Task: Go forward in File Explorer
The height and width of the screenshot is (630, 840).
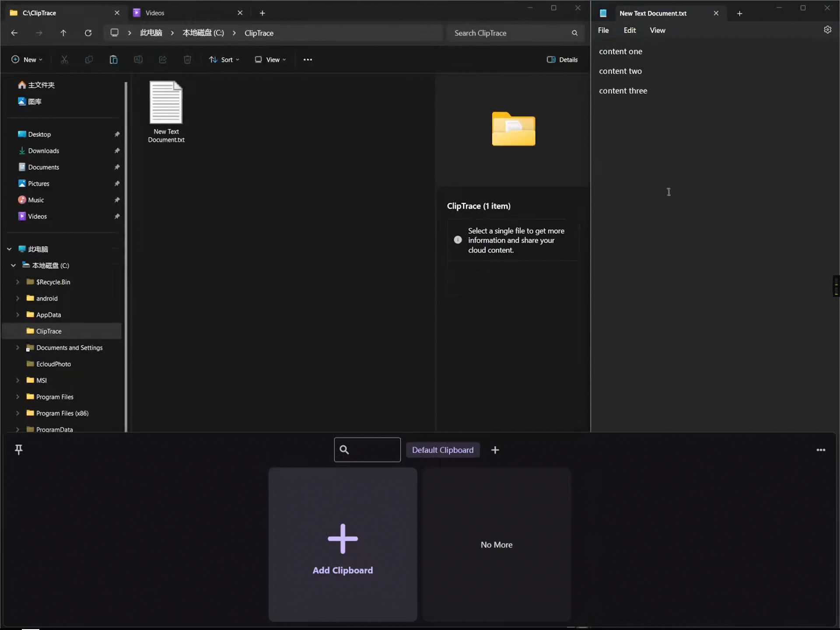Action: coord(39,33)
